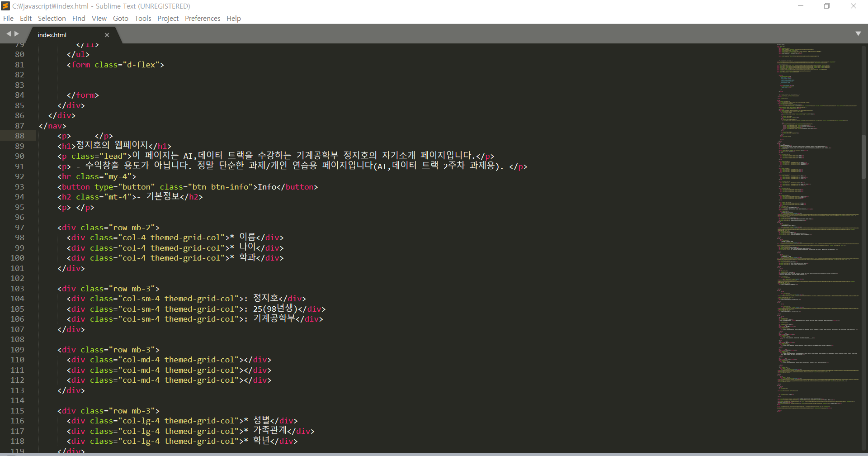Click the hr class="my-4" line
Image resolution: width=868 pixels, height=456 pixels.
pyautogui.click(x=97, y=176)
